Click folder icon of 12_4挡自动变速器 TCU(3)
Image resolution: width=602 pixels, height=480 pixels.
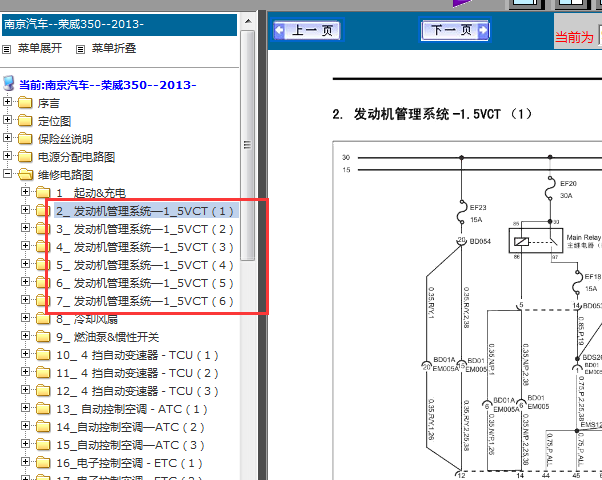[x=43, y=391]
